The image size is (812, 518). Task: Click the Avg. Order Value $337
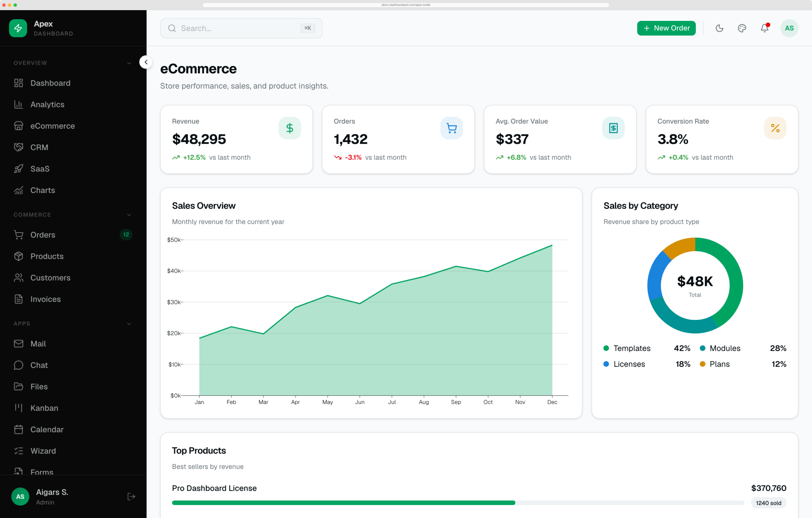tap(512, 139)
